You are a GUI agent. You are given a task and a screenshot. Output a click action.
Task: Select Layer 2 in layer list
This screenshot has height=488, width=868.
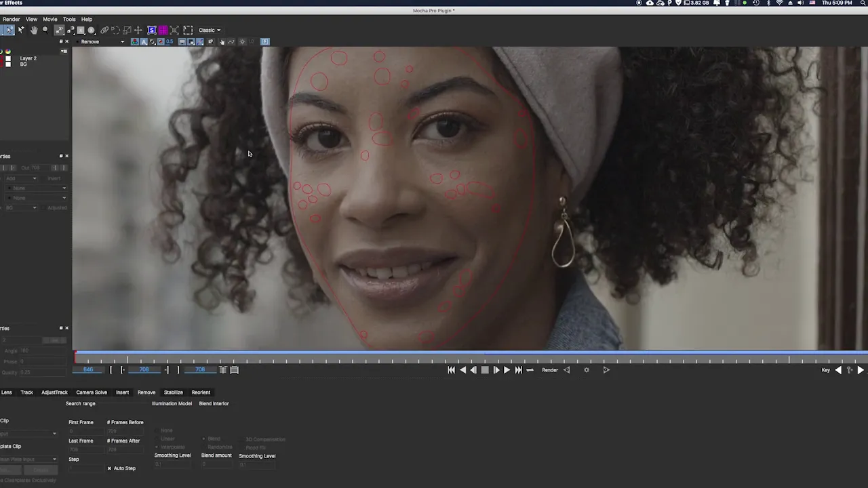click(x=28, y=58)
